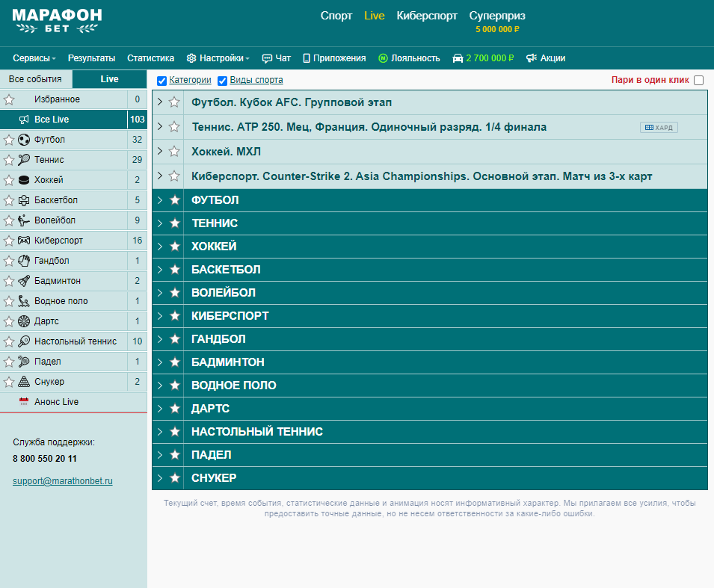The image size is (714, 588).
Task: Click the phone icon beside Приложения
Action: pyautogui.click(x=307, y=58)
